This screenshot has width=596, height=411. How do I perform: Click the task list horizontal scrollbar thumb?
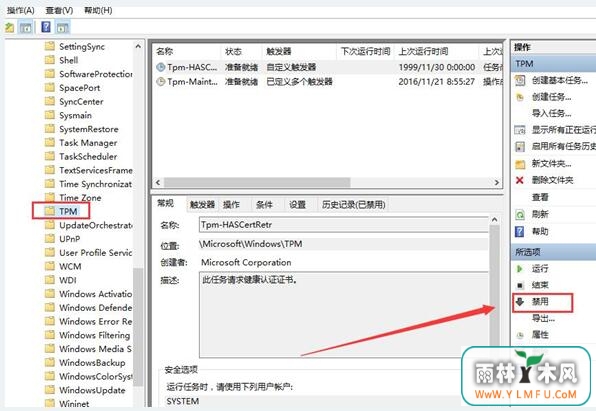click(257, 182)
